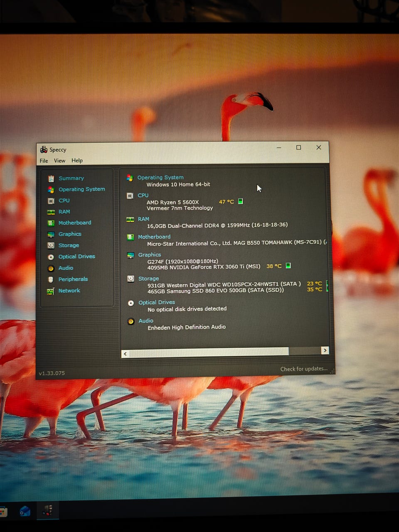The image size is (399, 532).
Task: Open the CPU heading link in summary
Action: (143, 195)
